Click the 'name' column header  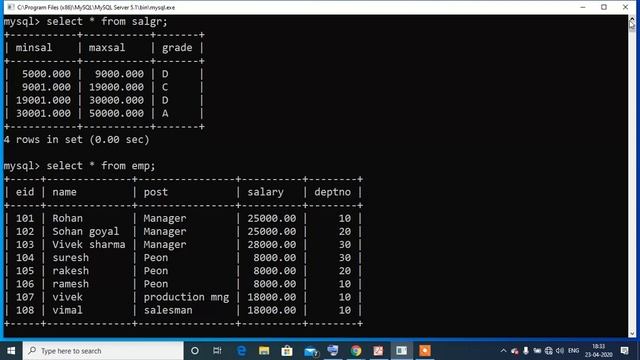tap(64, 192)
